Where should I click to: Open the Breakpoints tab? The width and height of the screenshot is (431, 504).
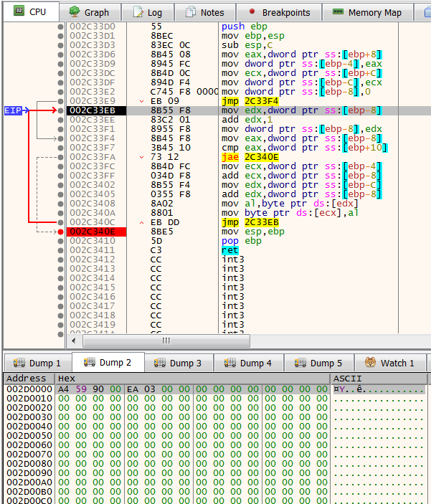coord(279,12)
